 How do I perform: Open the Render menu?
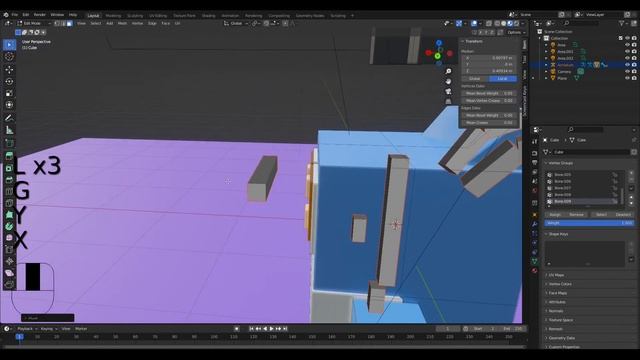(40, 15)
